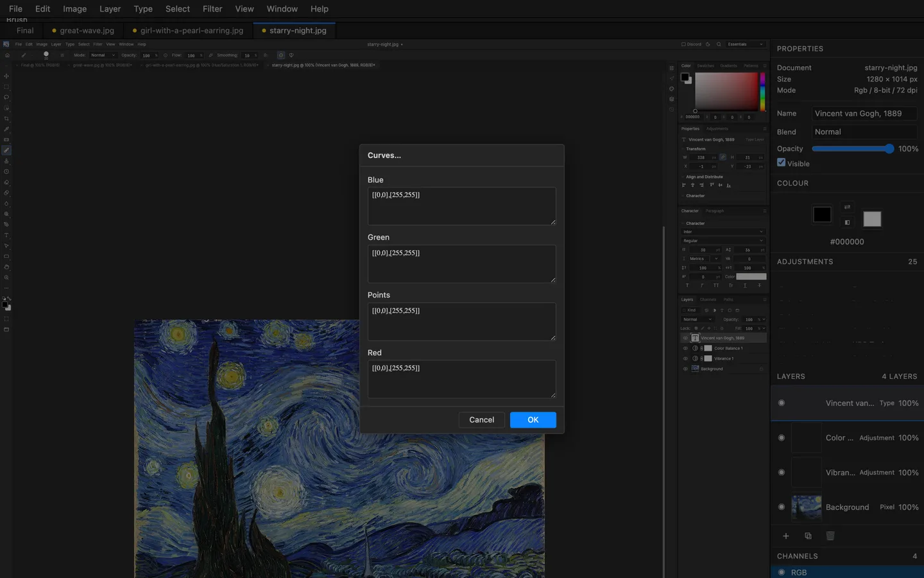Open the Filter menu
This screenshot has width=924, height=578.
(x=212, y=9)
